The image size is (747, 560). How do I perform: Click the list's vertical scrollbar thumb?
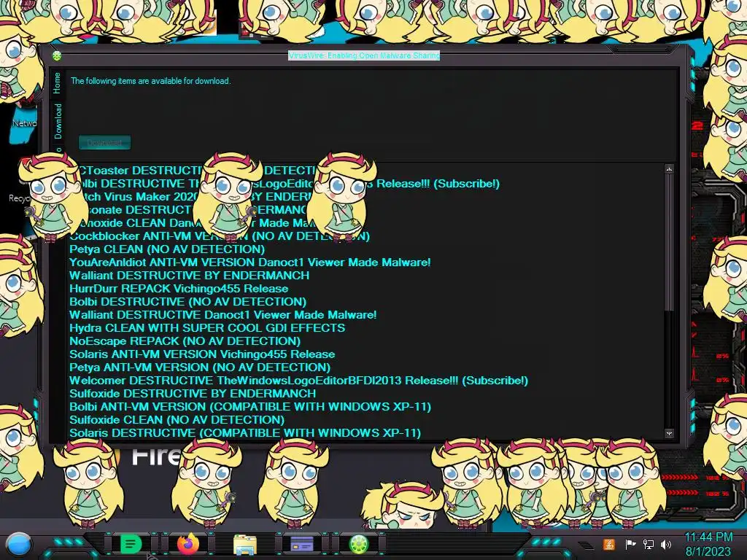pos(669,242)
